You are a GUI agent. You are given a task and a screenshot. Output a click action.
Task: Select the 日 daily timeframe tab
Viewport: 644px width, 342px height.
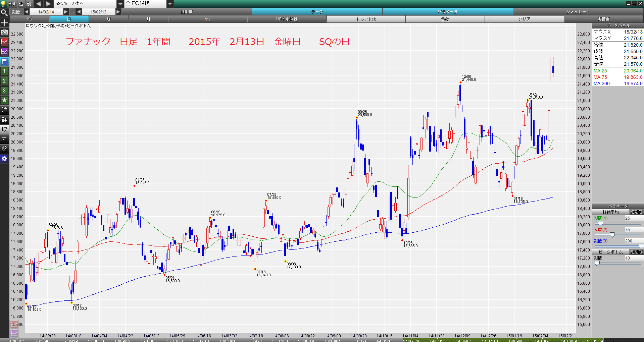(69, 19)
